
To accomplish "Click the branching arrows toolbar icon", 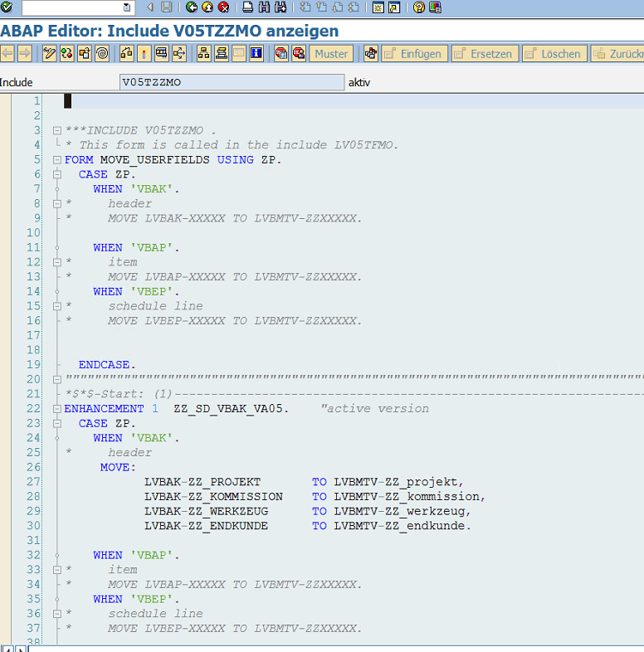I will 179,54.
